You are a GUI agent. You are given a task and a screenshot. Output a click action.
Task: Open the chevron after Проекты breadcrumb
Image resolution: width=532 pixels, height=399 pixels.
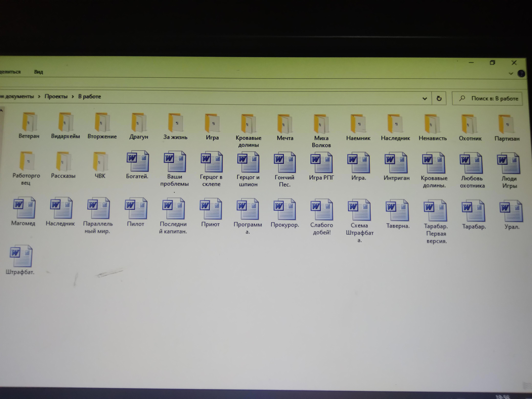(73, 97)
